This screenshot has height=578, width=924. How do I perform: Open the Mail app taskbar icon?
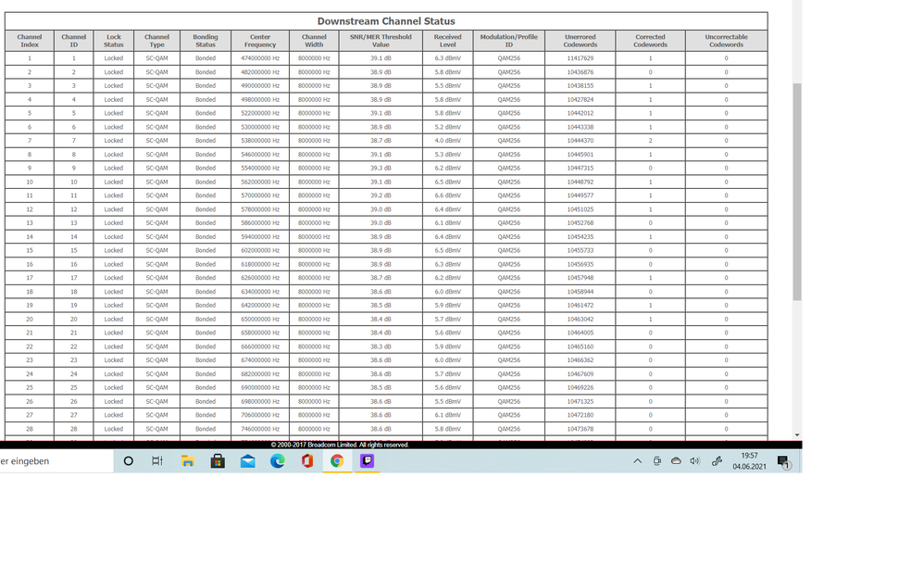point(248,461)
